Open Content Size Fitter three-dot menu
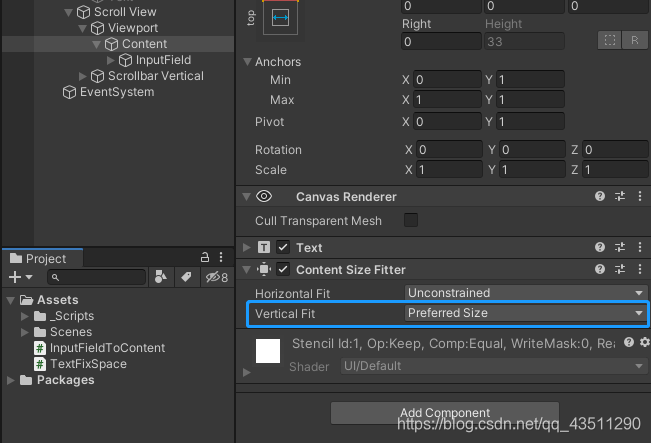 [640, 269]
